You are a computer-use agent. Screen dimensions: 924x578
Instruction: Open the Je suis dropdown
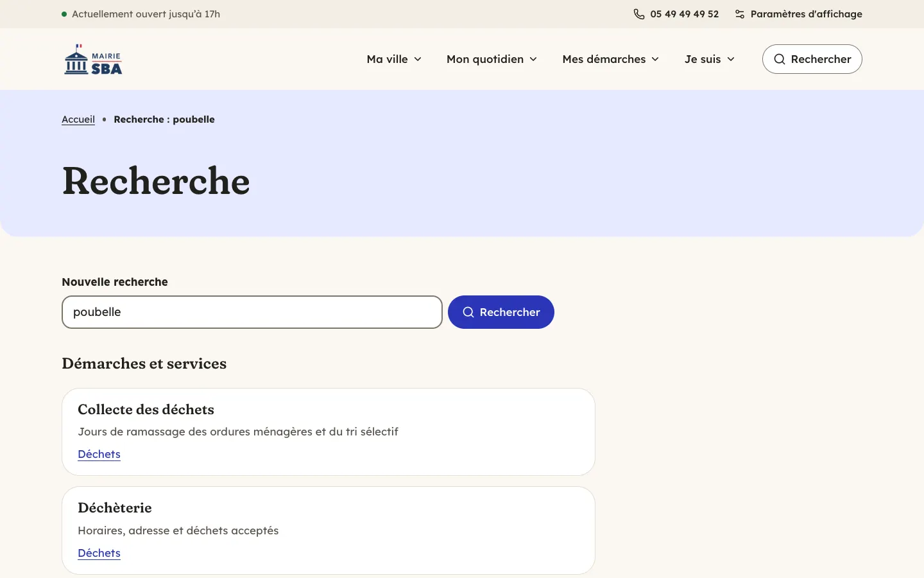[710, 59]
